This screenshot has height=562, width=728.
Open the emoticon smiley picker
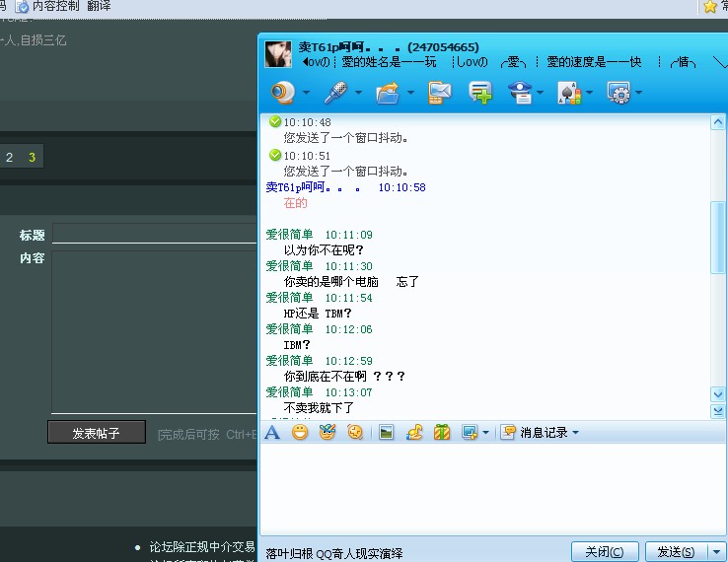[x=300, y=432]
